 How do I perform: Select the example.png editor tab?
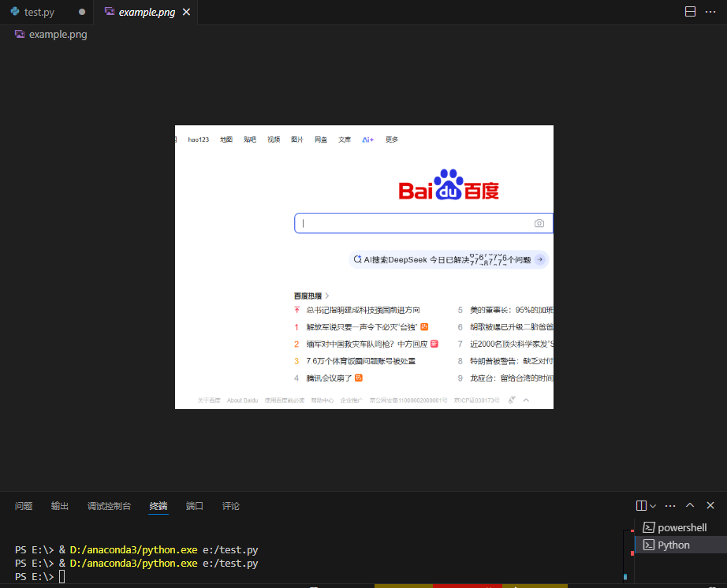[146, 12]
